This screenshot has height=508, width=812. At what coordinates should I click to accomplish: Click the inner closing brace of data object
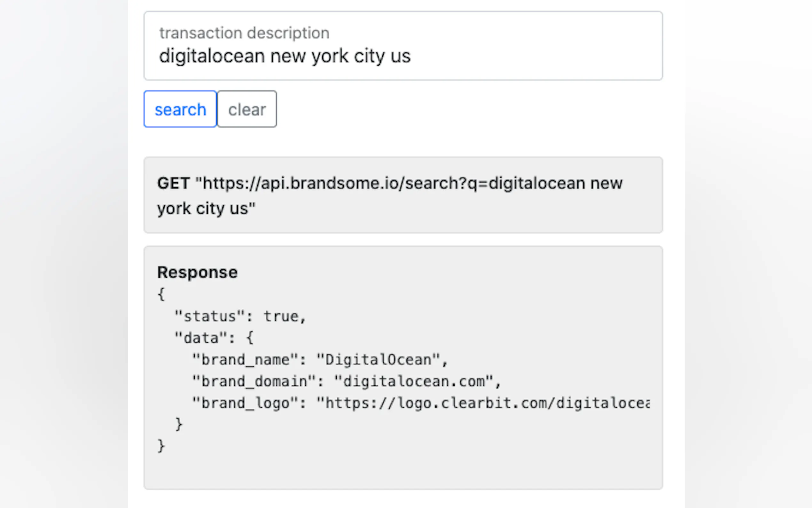pyautogui.click(x=179, y=424)
